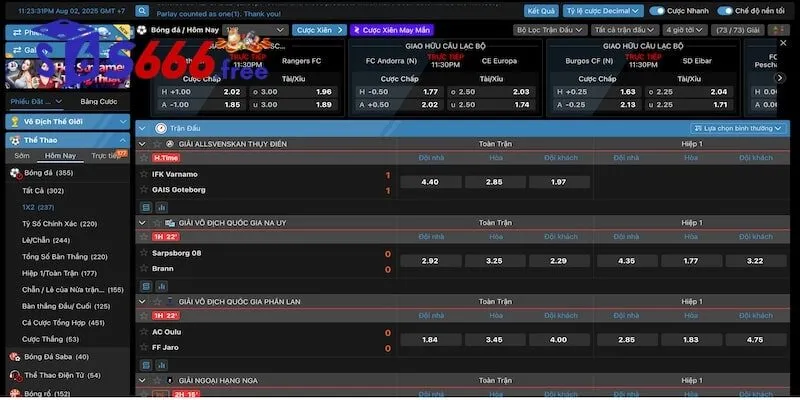Open the Bộ Lọc Trận Đấu filter dropdown
The width and height of the screenshot is (800, 400).
(548, 30)
